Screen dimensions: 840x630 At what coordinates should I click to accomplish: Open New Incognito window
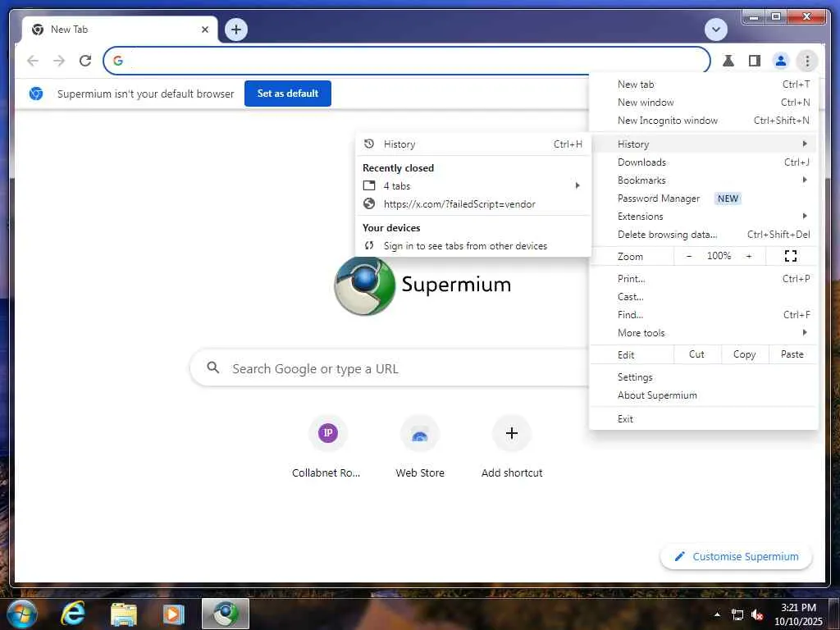(703, 121)
